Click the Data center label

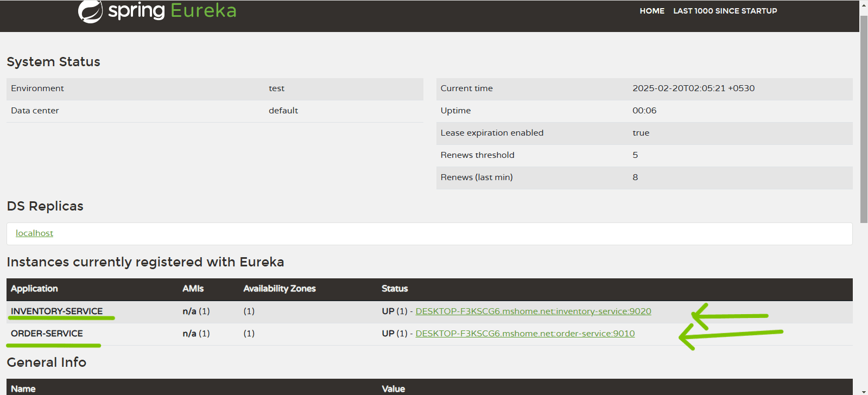tap(35, 111)
